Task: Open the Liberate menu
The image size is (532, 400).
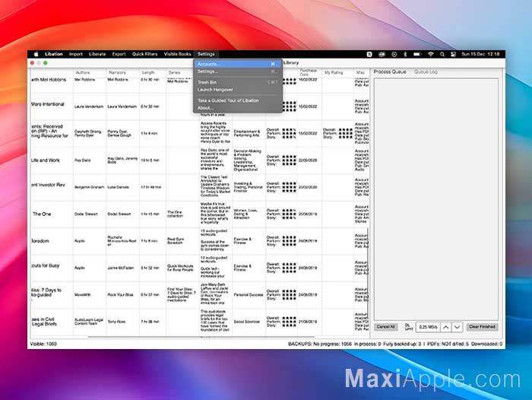Action: click(x=97, y=54)
